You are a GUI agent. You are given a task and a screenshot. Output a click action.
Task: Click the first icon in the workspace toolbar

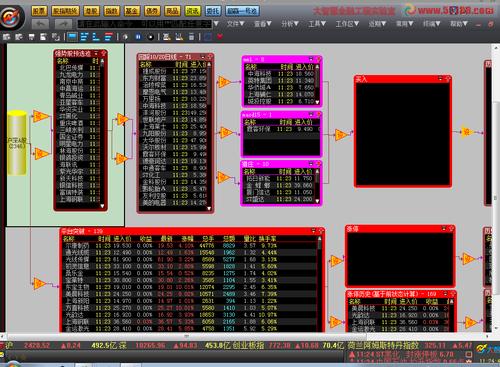(x=6, y=37)
